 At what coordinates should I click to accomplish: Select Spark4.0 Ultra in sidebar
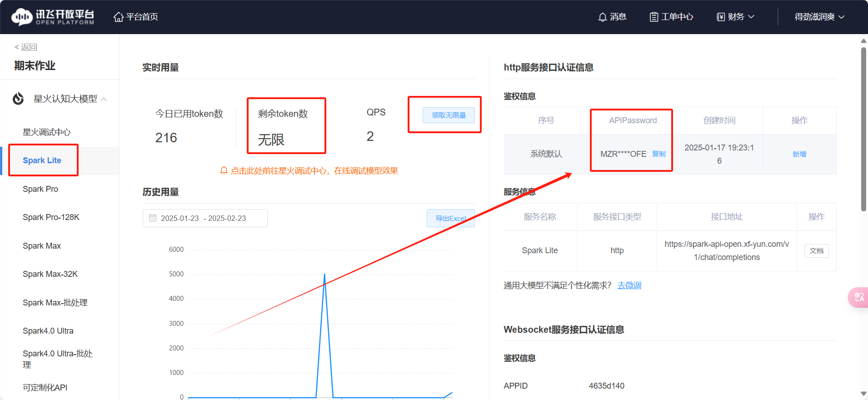coord(48,331)
